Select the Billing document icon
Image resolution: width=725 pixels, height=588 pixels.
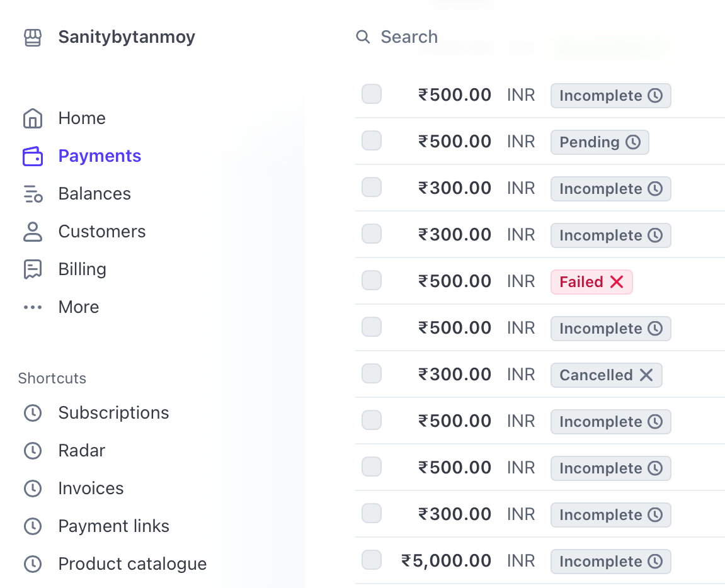coord(32,269)
